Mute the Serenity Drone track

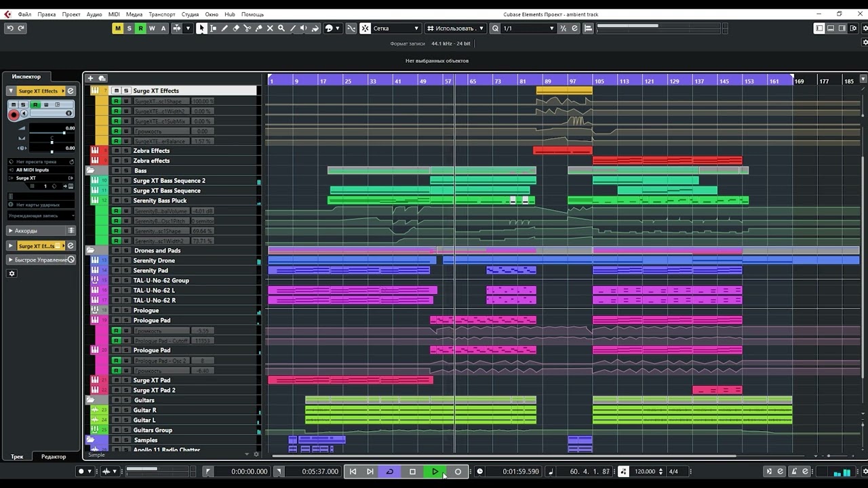click(x=116, y=260)
